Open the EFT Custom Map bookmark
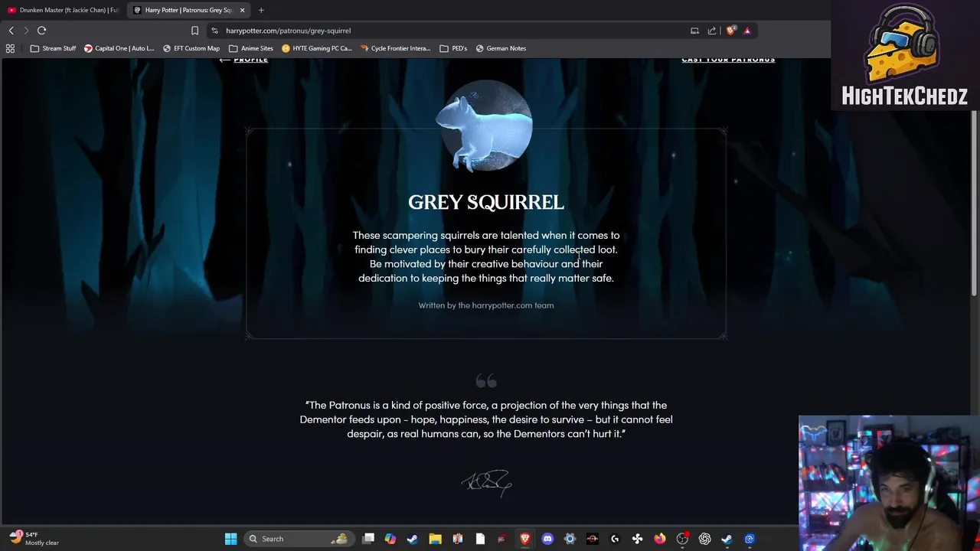 click(191, 48)
